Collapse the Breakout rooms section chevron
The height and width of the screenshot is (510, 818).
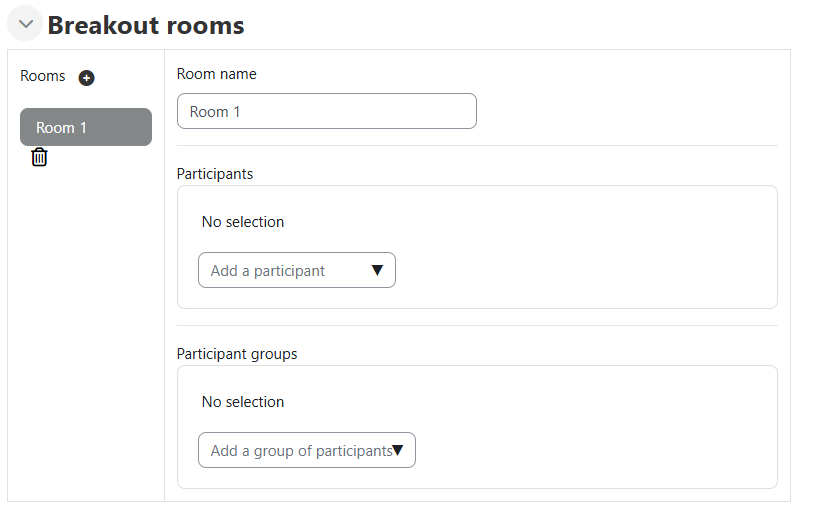coord(25,24)
